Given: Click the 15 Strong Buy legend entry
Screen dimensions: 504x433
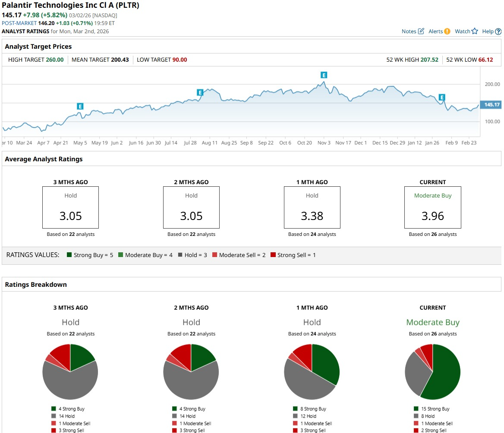Looking at the screenshot, I should 432,409.
